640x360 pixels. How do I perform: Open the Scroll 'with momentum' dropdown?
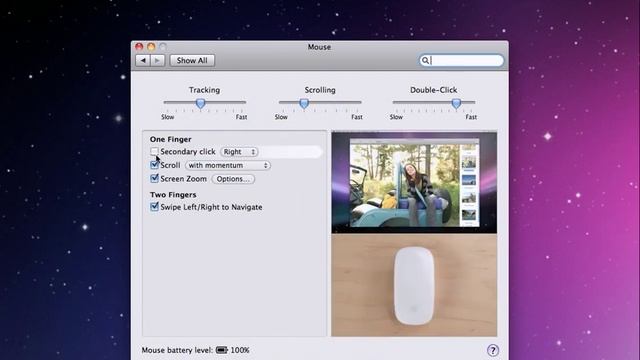(x=228, y=165)
